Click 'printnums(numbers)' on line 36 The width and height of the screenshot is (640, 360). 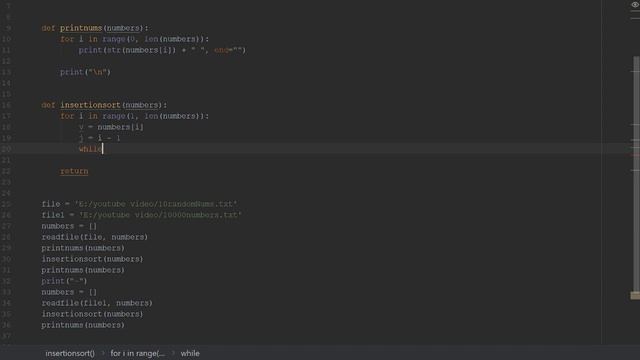tap(83, 325)
